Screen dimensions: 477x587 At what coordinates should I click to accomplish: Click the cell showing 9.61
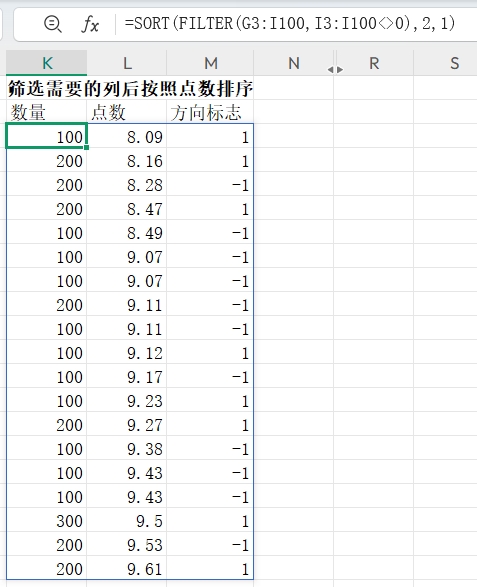tap(127, 569)
